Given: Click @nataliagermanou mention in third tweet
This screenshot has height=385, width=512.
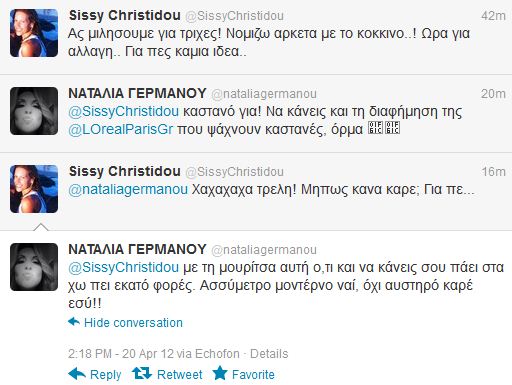Looking at the screenshot, I should (x=128, y=189).
